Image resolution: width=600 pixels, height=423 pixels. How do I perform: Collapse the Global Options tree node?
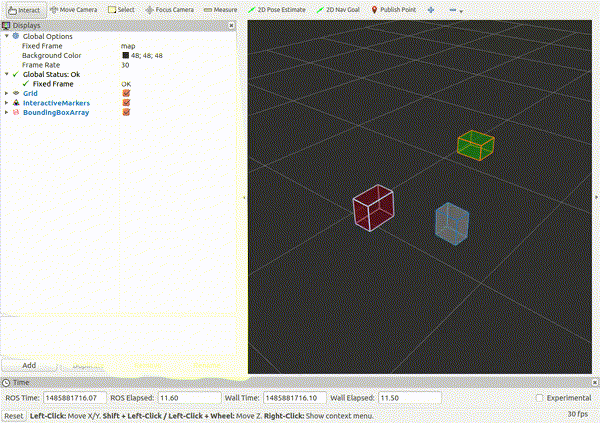click(x=7, y=36)
